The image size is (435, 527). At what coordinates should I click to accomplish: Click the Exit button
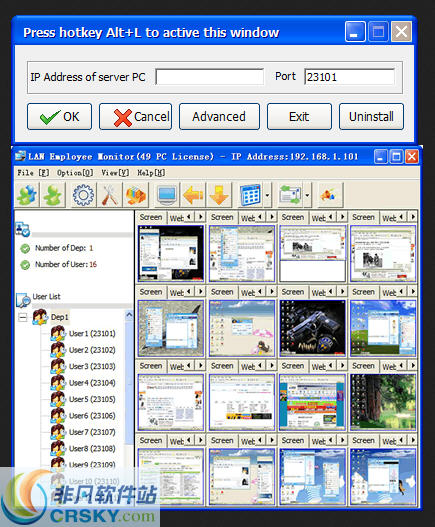299,117
